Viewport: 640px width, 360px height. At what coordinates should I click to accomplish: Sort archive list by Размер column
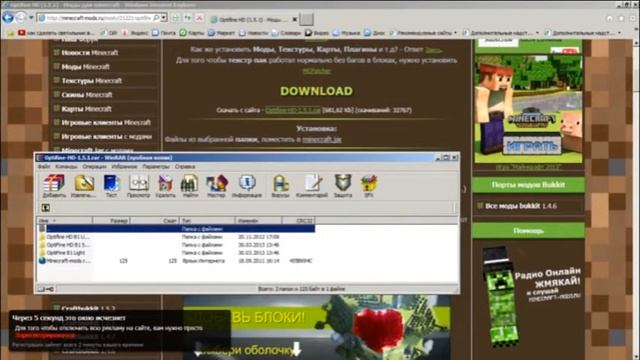111,220
